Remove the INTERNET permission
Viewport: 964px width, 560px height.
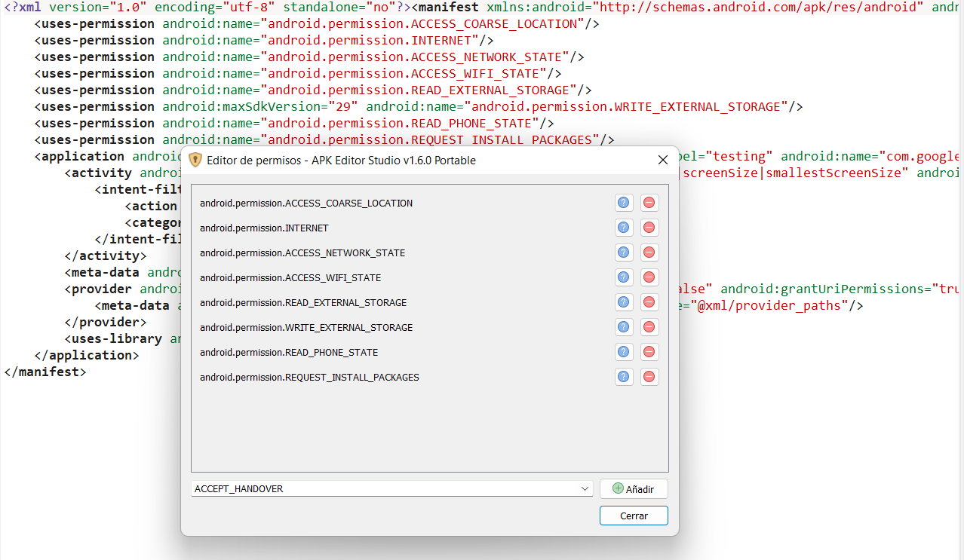649,228
